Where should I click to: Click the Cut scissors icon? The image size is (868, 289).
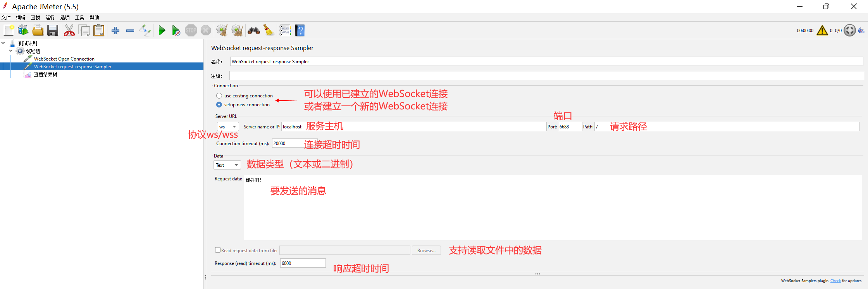click(x=69, y=30)
